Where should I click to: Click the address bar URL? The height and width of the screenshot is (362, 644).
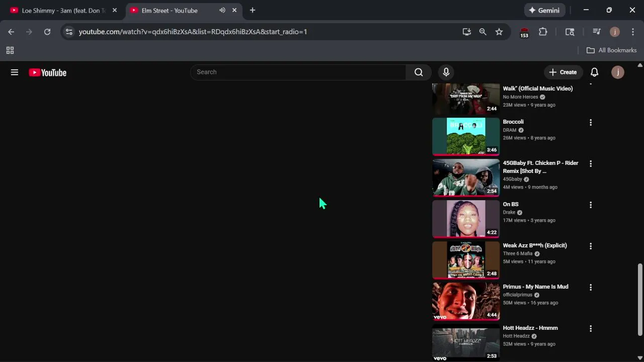pos(193,32)
